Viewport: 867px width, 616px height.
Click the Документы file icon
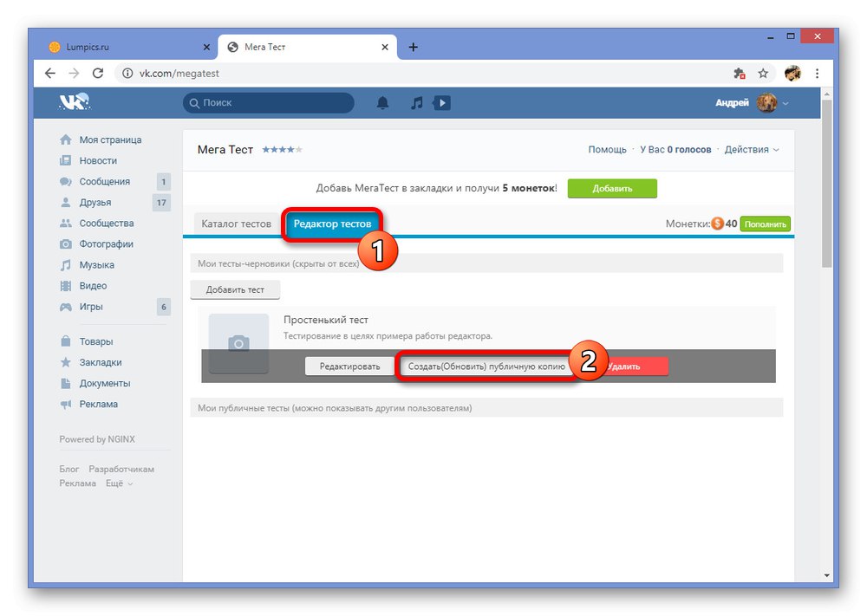(x=66, y=384)
